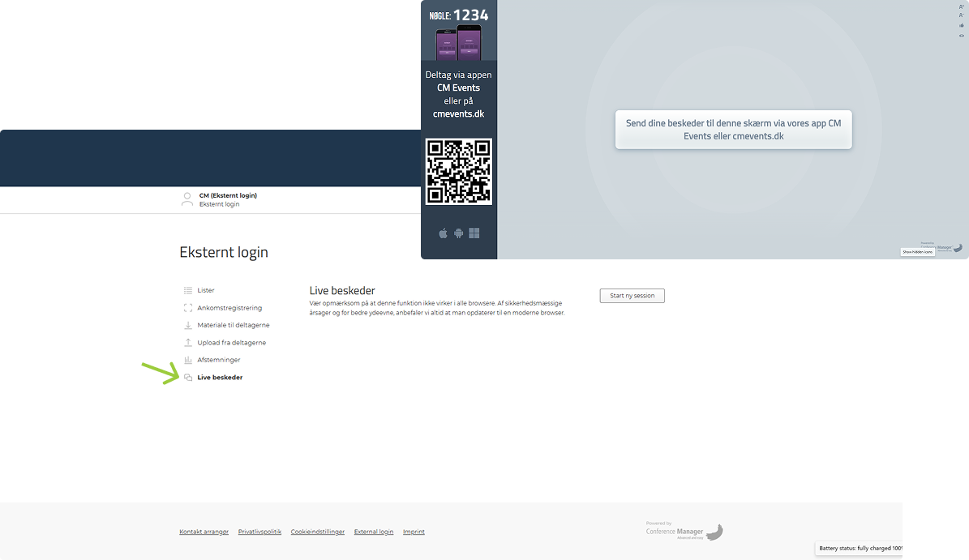Click the 'CM Events' app name text
The height and width of the screenshot is (560, 969).
click(458, 88)
